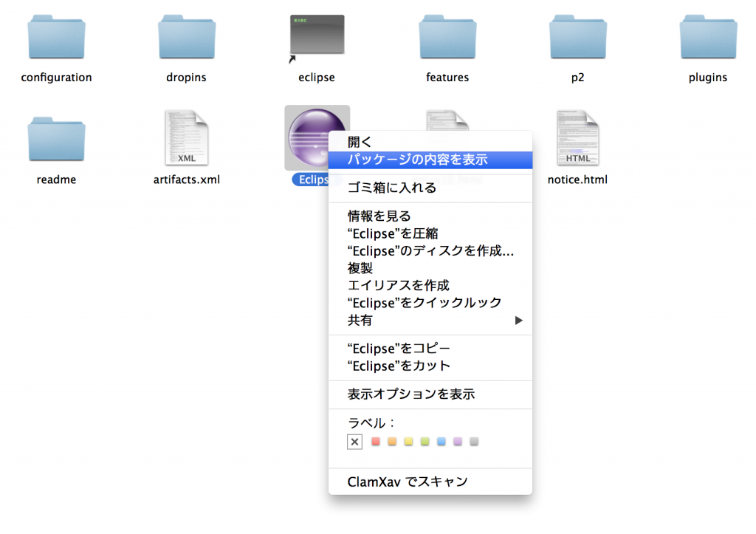
Task: Open the readme folder
Action: (56, 137)
